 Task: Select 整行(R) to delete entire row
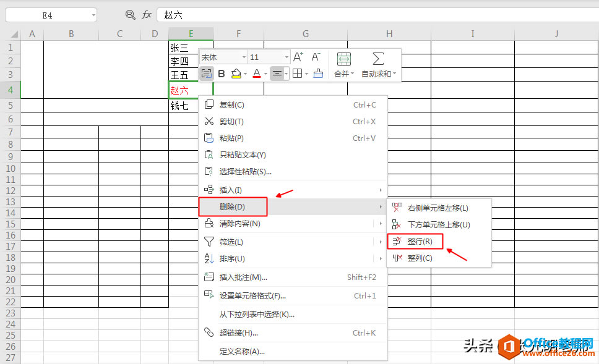click(439, 242)
